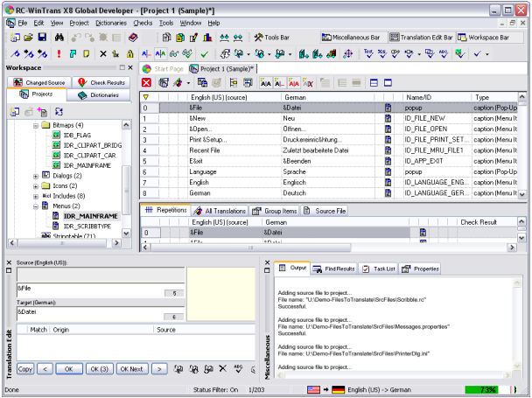Select the IDR_CLIPART_CAR tree item
The width and height of the screenshot is (532, 398).
89,156
